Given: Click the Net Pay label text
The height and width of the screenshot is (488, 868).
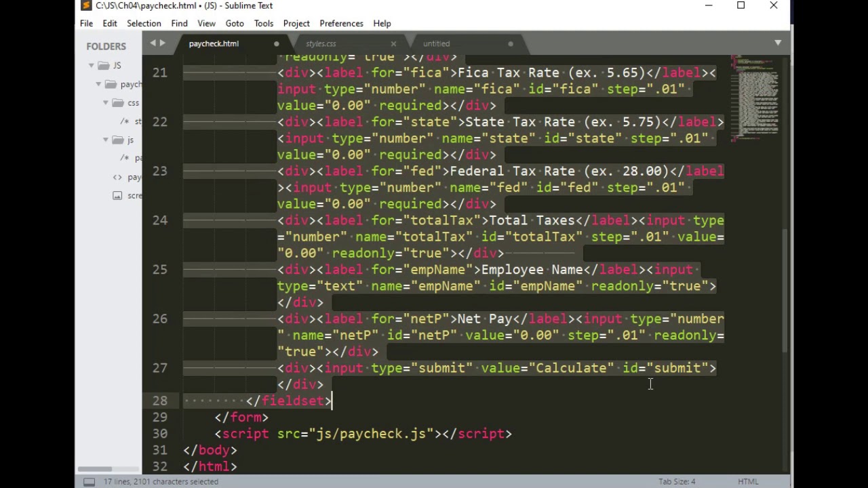Looking at the screenshot, I should (485, 319).
